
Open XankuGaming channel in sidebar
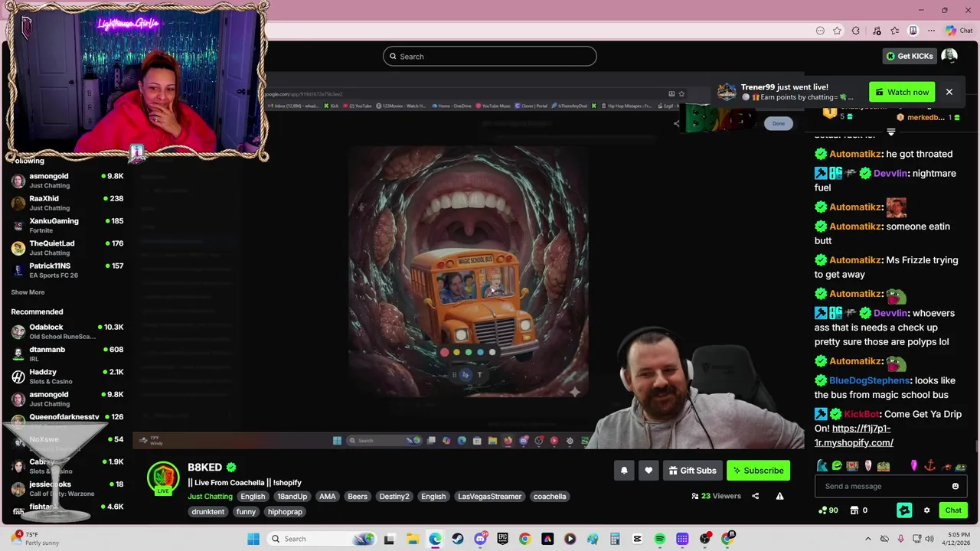tap(67, 225)
